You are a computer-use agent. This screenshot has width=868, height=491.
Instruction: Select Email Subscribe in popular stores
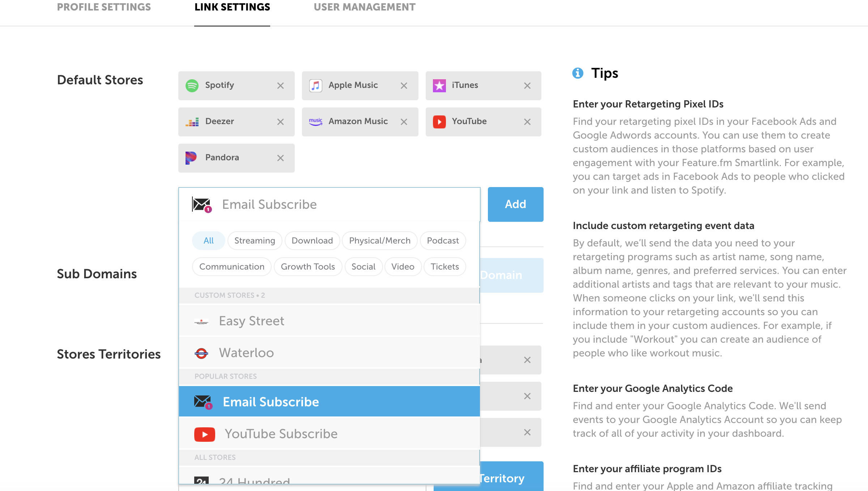pyautogui.click(x=329, y=402)
